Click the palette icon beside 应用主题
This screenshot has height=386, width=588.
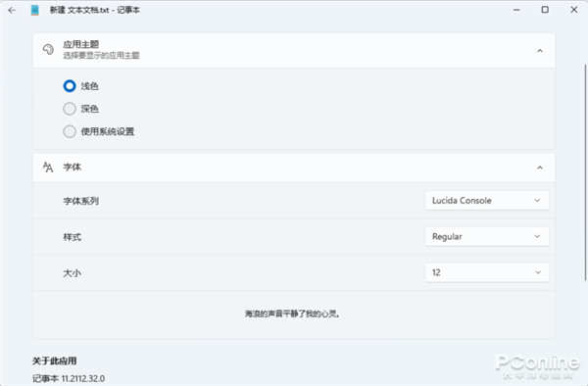(48, 50)
